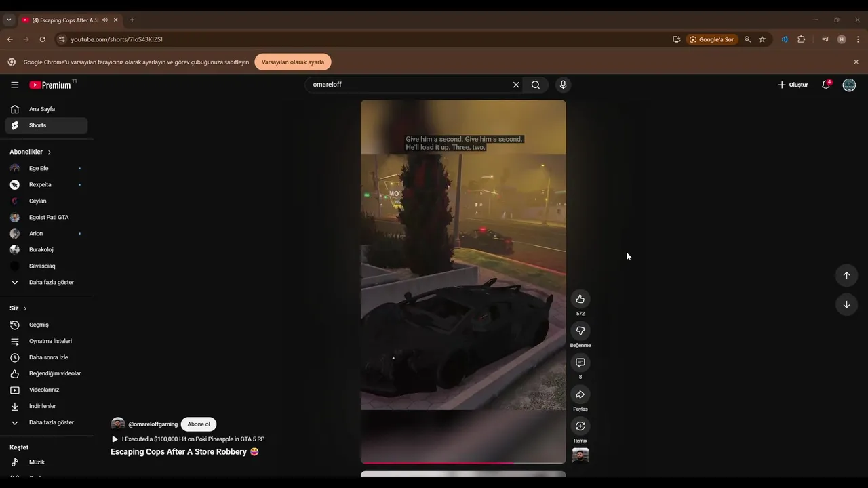This screenshot has height=488, width=868.
Task: Like the short with thumbs-up icon
Action: (580, 299)
